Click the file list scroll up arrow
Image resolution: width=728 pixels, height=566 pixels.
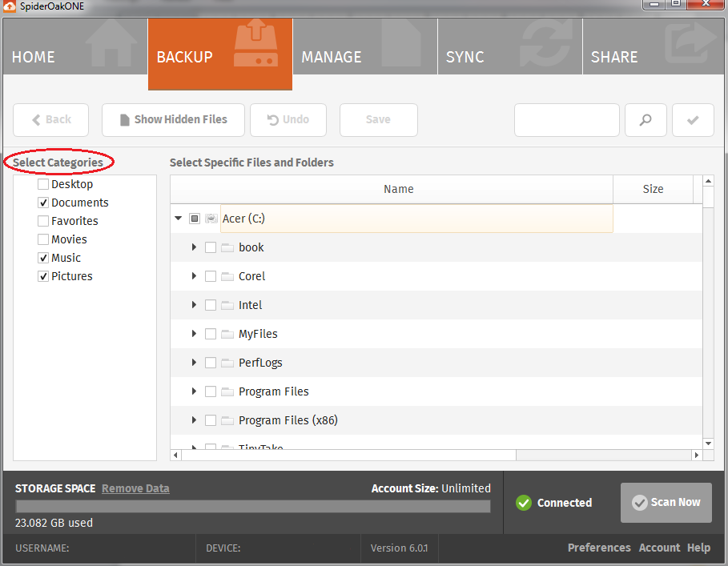[709, 181]
